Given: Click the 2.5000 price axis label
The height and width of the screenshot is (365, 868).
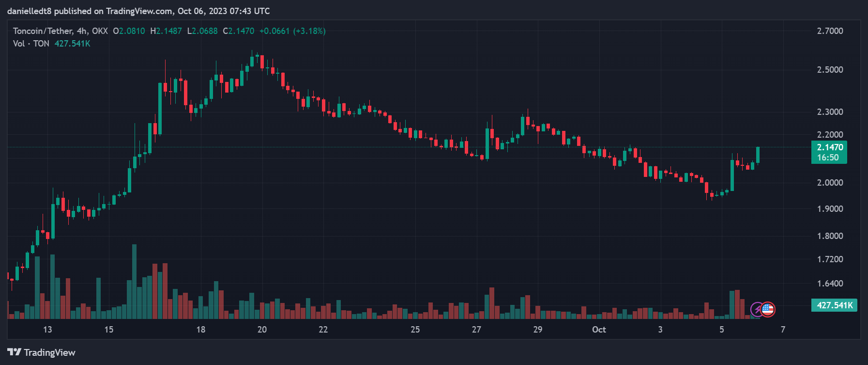Looking at the screenshot, I should tap(830, 70).
